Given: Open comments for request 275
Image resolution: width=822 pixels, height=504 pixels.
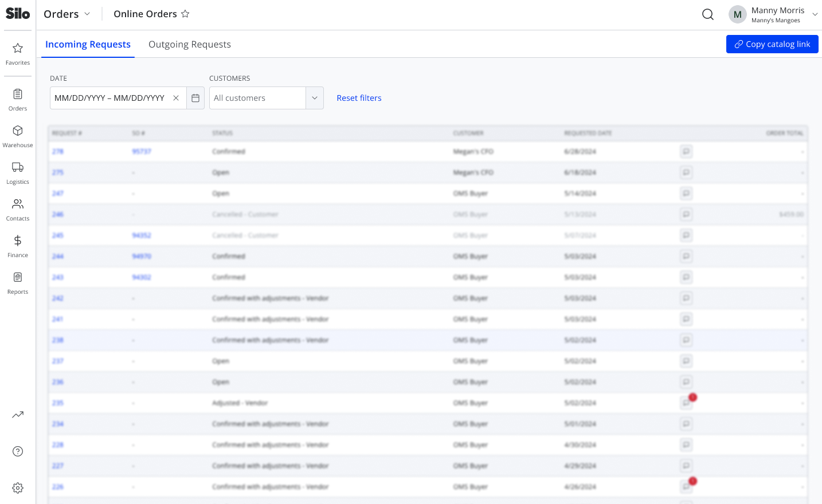Looking at the screenshot, I should tap(686, 172).
